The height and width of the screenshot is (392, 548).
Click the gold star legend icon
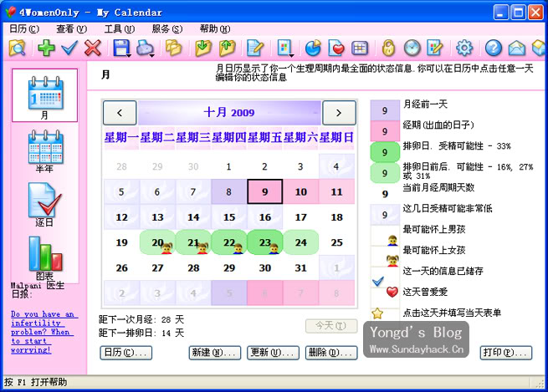(377, 313)
